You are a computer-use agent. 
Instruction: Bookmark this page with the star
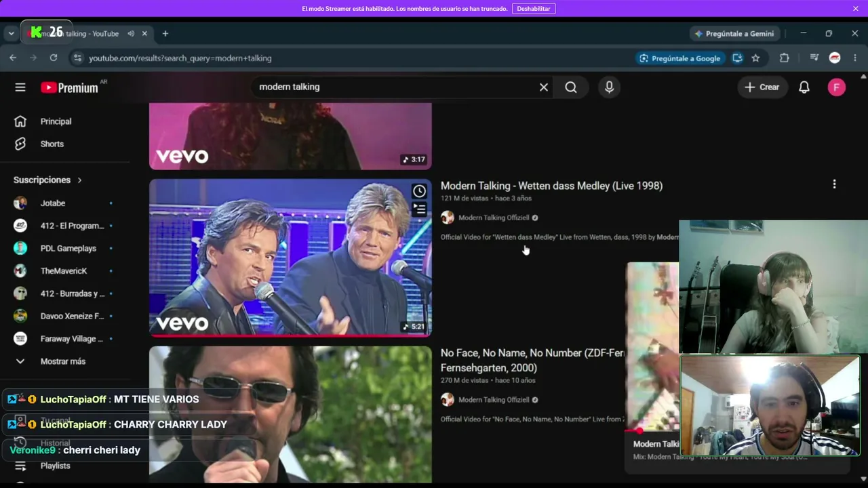755,58
